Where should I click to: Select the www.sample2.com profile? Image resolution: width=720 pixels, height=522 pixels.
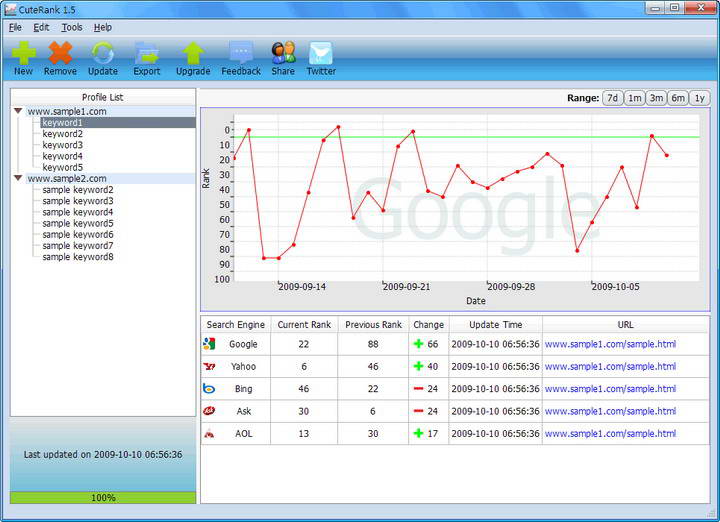[x=67, y=178]
